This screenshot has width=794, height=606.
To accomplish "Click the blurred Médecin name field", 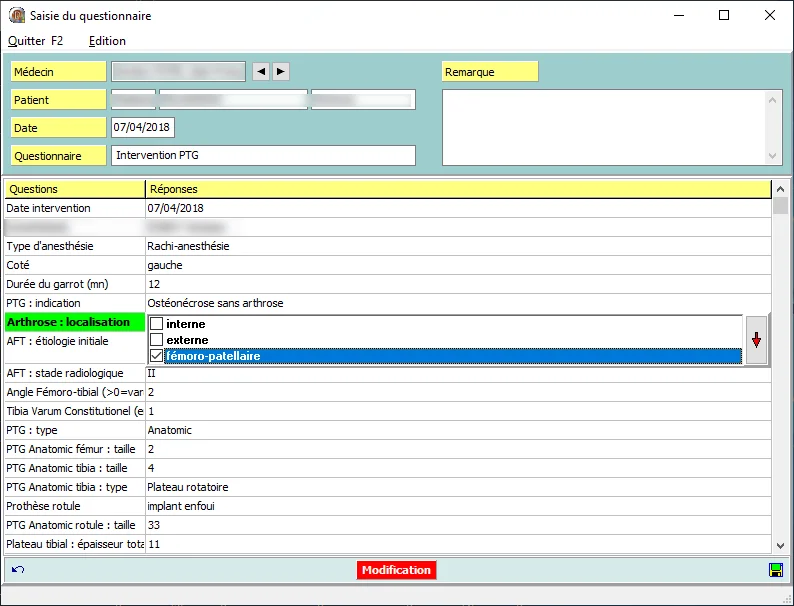I will coord(178,71).
